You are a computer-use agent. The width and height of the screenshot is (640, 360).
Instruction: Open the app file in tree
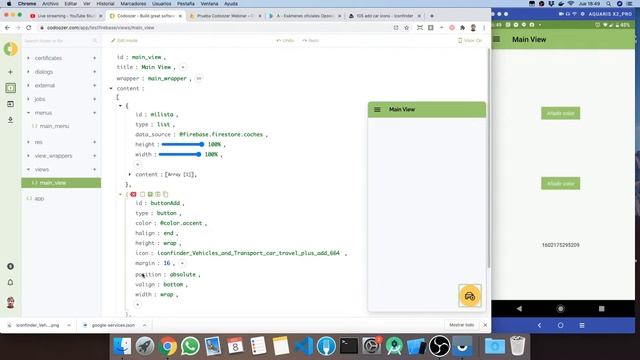39,198
